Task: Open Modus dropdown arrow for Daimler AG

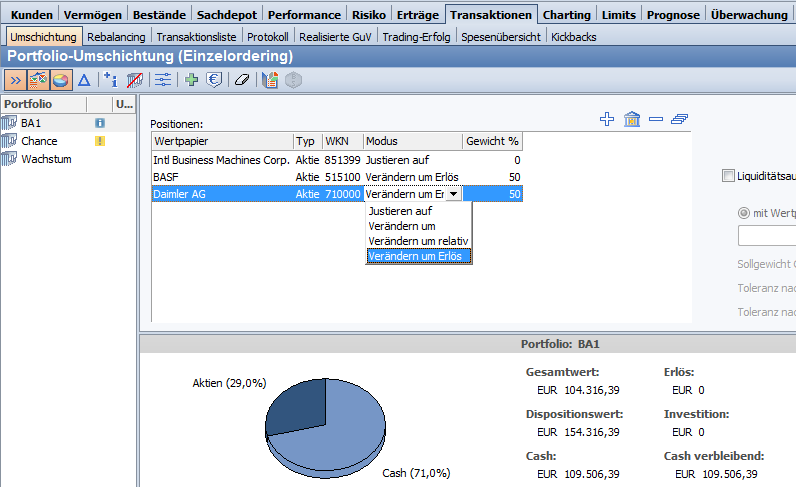Action: click(454, 194)
